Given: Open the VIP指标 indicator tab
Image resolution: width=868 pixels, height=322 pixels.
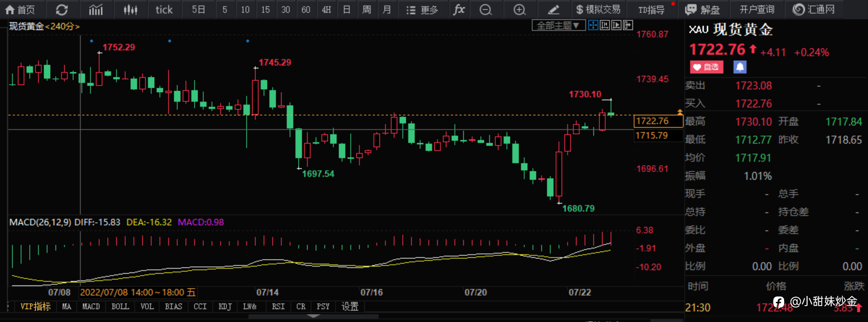Looking at the screenshot, I should pyautogui.click(x=35, y=307).
